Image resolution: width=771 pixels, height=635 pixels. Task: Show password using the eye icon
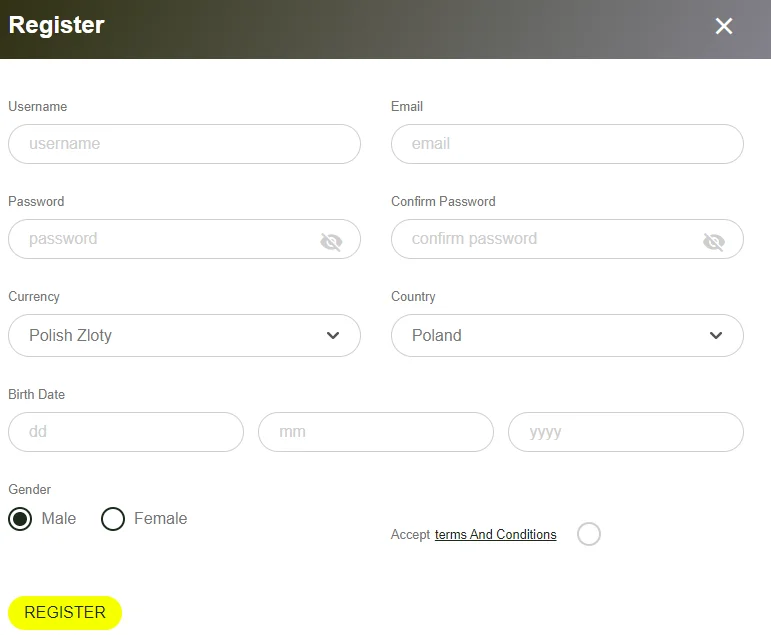coord(331,241)
